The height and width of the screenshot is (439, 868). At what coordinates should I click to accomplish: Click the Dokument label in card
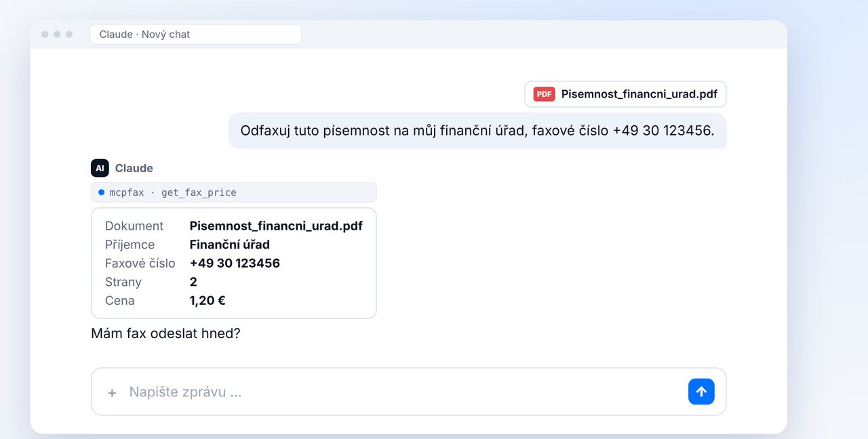(134, 226)
